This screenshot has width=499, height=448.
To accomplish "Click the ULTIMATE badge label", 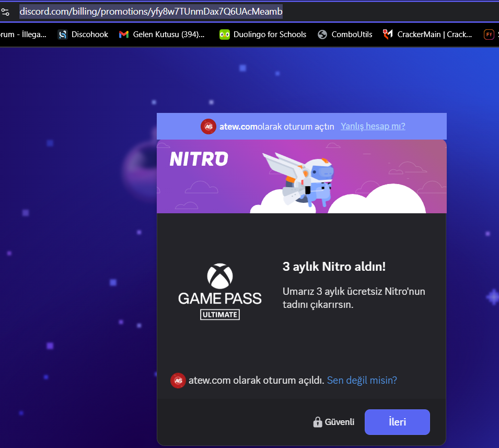I will pos(220,315).
